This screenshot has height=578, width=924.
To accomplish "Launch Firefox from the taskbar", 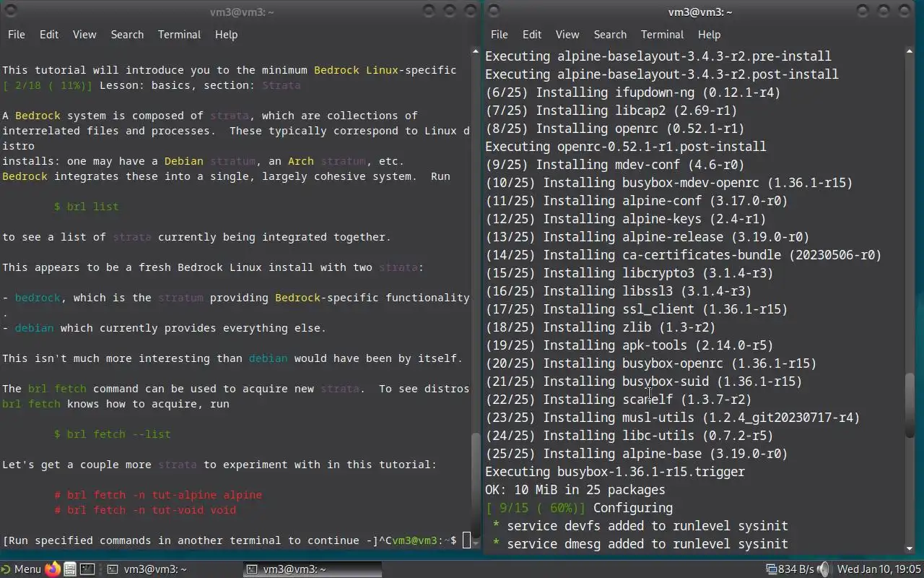I will tap(53, 569).
